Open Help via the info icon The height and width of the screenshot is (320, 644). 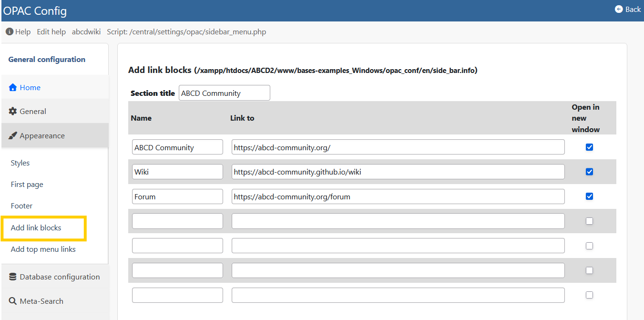[x=9, y=31]
